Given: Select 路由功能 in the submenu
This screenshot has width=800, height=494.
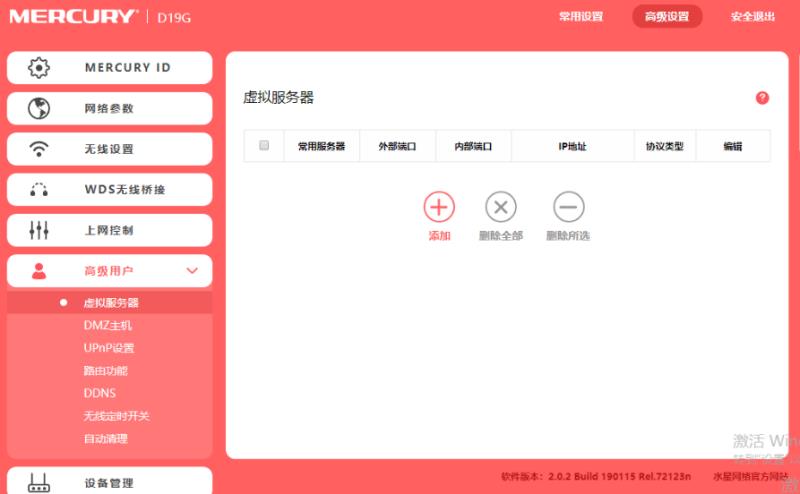Looking at the screenshot, I should point(106,370).
